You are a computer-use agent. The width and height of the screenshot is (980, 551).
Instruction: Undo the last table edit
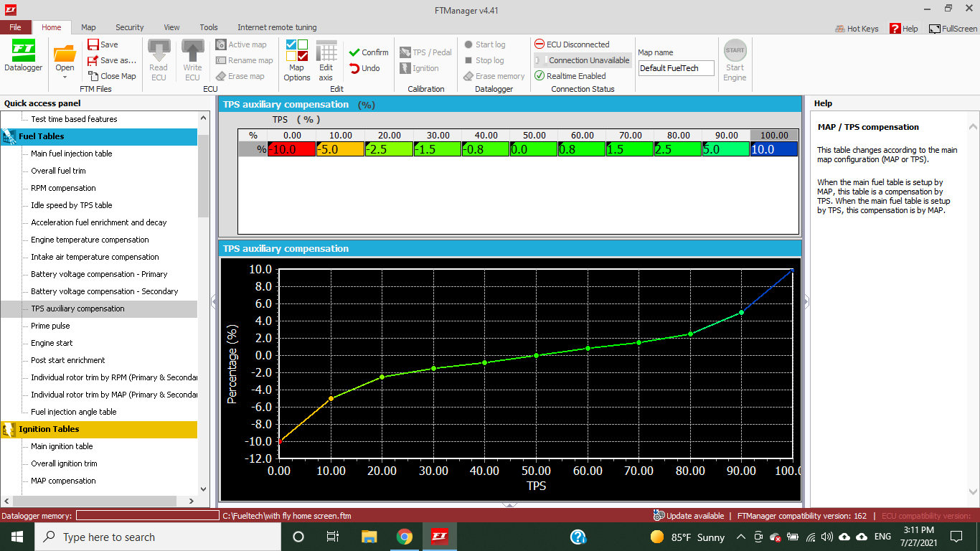pos(364,68)
